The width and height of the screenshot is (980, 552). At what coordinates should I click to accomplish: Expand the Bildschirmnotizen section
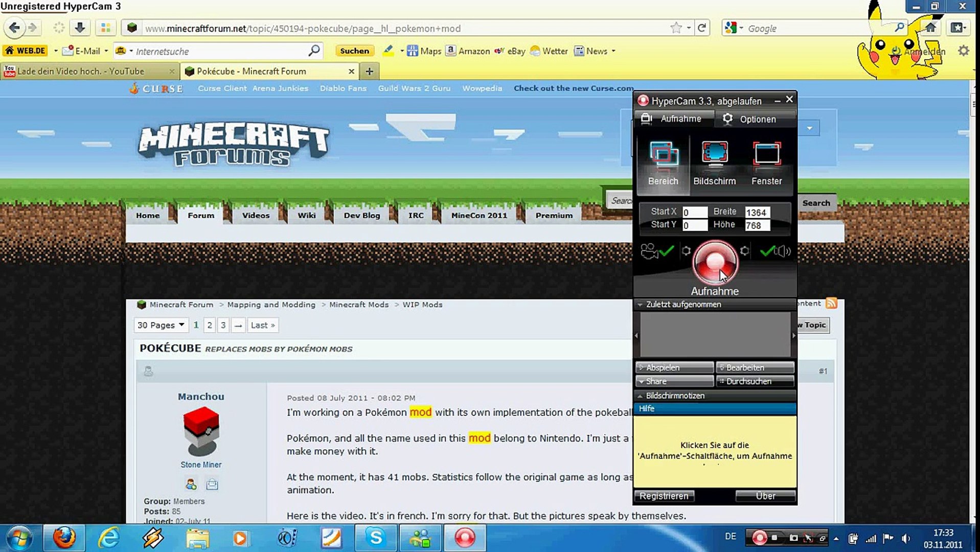(x=715, y=396)
